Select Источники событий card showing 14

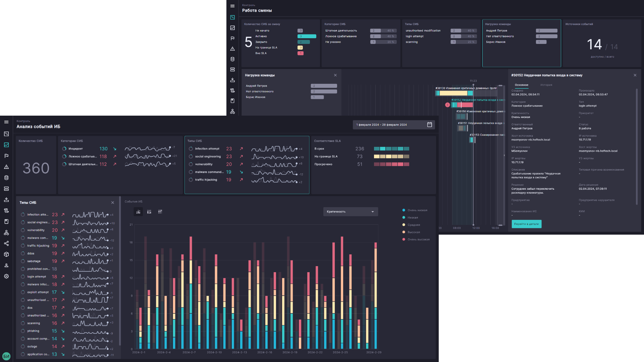[x=602, y=43]
